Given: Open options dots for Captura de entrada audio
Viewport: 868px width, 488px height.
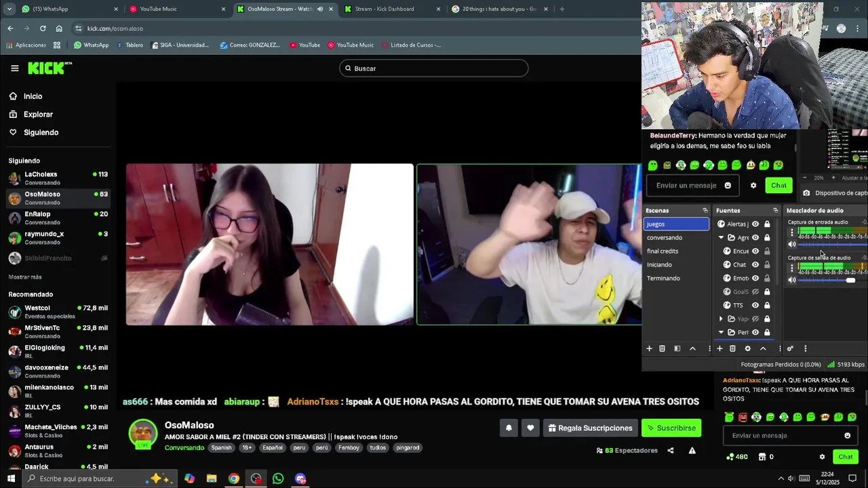Looking at the screenshot, I should tap(791, 232).
